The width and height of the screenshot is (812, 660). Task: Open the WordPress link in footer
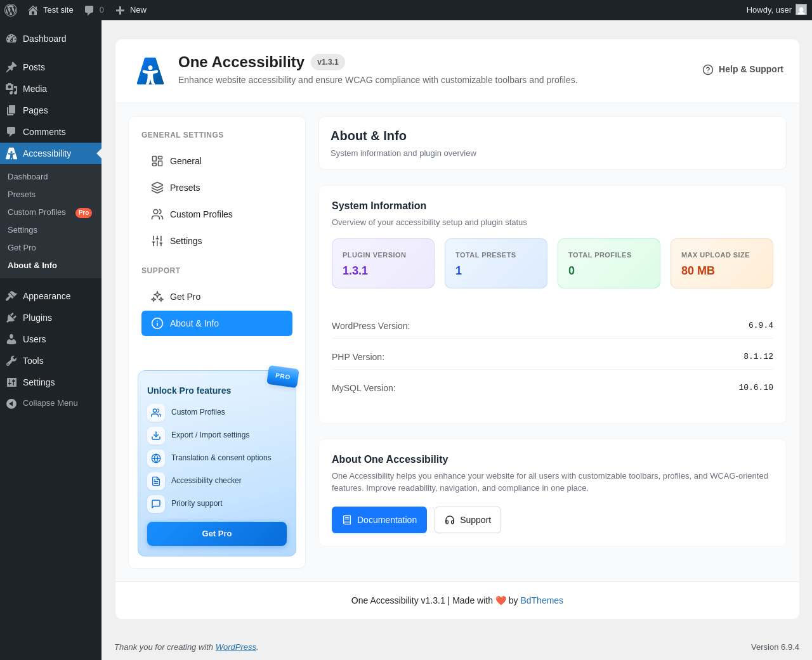tap(235, 647)
